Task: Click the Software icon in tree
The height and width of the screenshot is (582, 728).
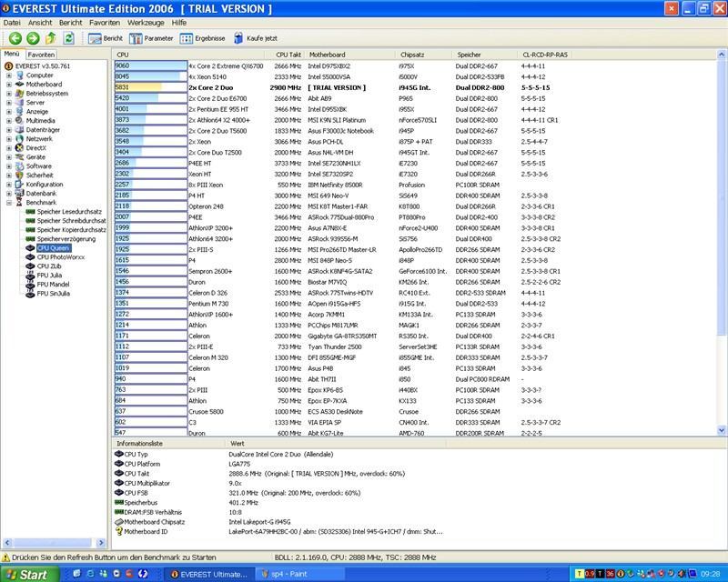Action: click(19, 166)
